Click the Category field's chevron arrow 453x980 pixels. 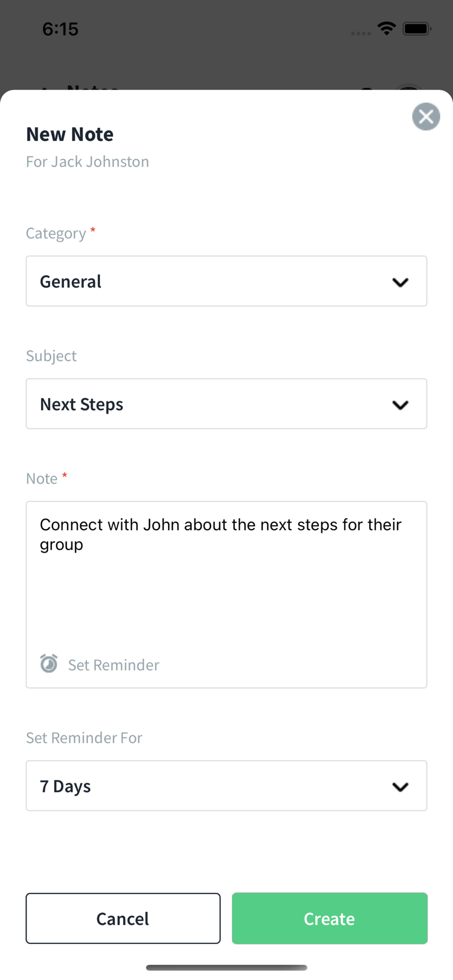(x=400, y=282)
